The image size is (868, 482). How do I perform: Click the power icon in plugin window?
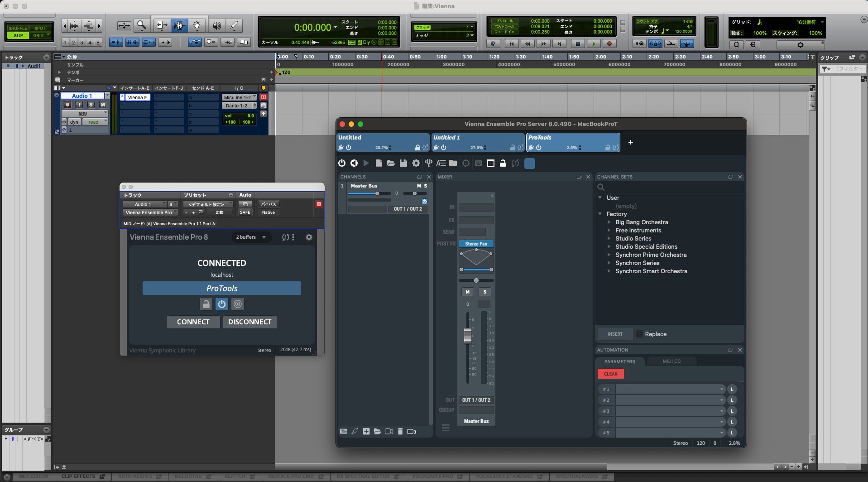click(221, 304)
